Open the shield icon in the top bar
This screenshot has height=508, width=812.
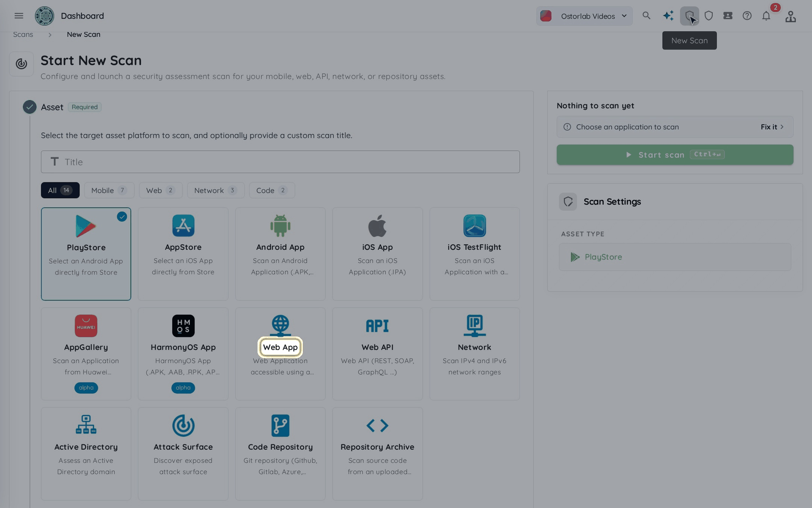pos(709,16)
